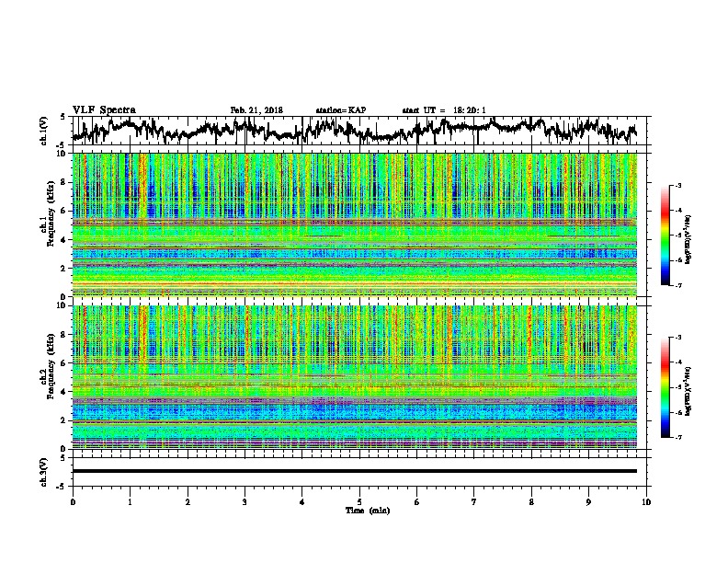Viewport: 728px width, 563px height.
Task: Click the time axis tick label "7"
Action: [x=474, y=502]
